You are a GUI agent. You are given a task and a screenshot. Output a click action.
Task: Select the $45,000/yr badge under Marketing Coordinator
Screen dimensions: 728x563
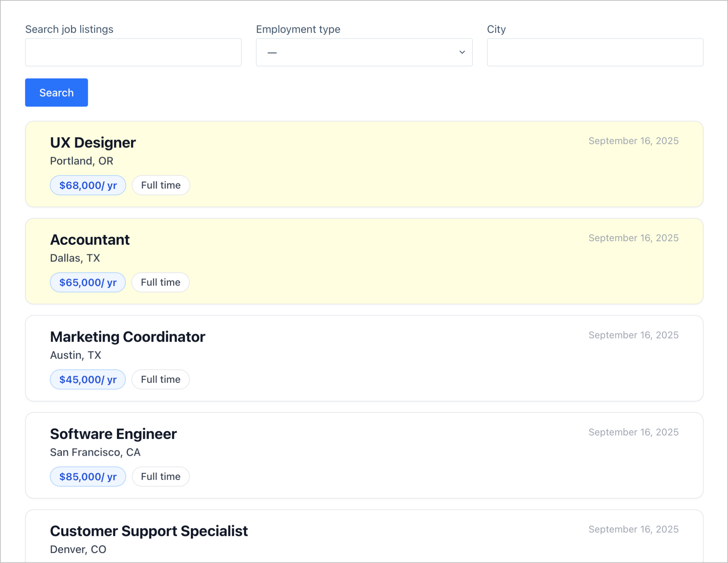click(x=88, y=379)
